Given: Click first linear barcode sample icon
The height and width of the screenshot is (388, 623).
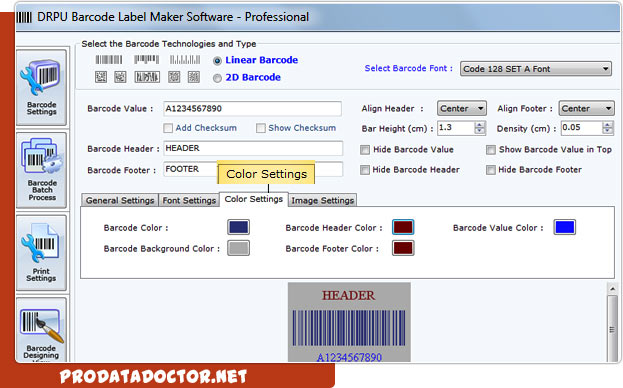Looking at the screenshot, I should click(108, 60).
